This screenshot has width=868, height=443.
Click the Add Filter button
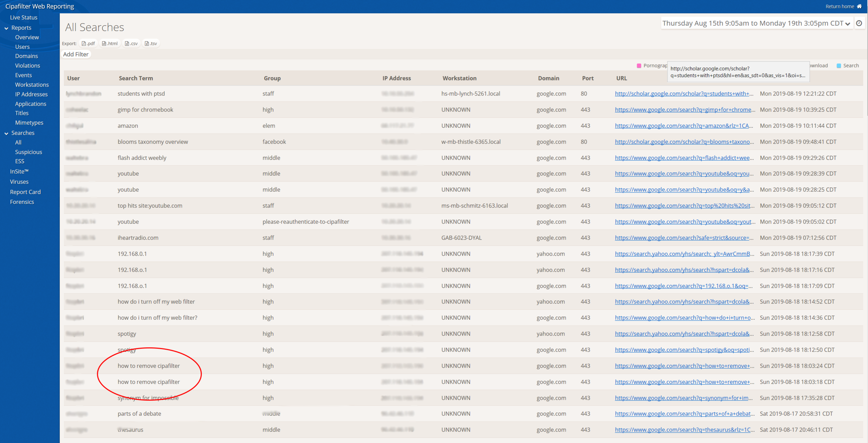click(x=76, y=54)
